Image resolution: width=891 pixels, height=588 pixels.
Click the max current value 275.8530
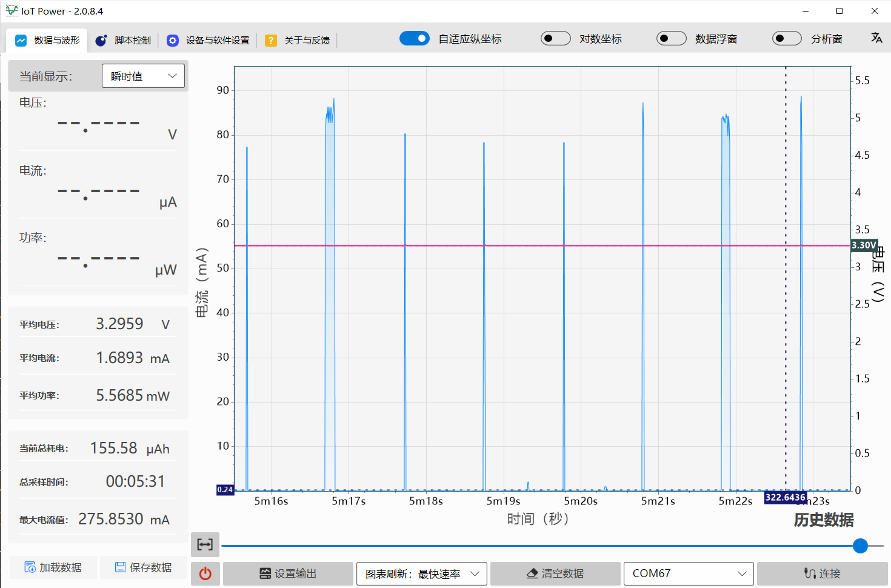111,519
